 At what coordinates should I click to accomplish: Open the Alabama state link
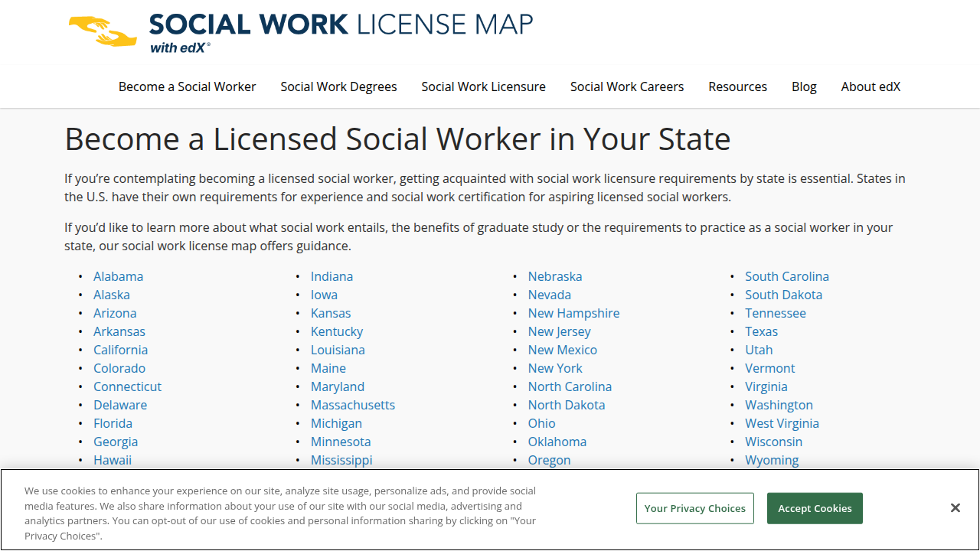pos(118,276)
